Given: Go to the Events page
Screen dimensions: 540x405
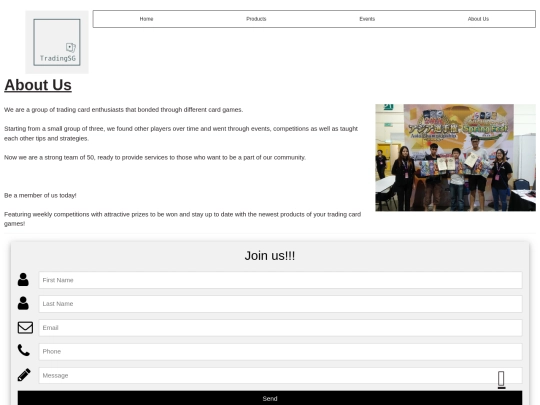Looking at the screenshot, I should coord(367,19).
